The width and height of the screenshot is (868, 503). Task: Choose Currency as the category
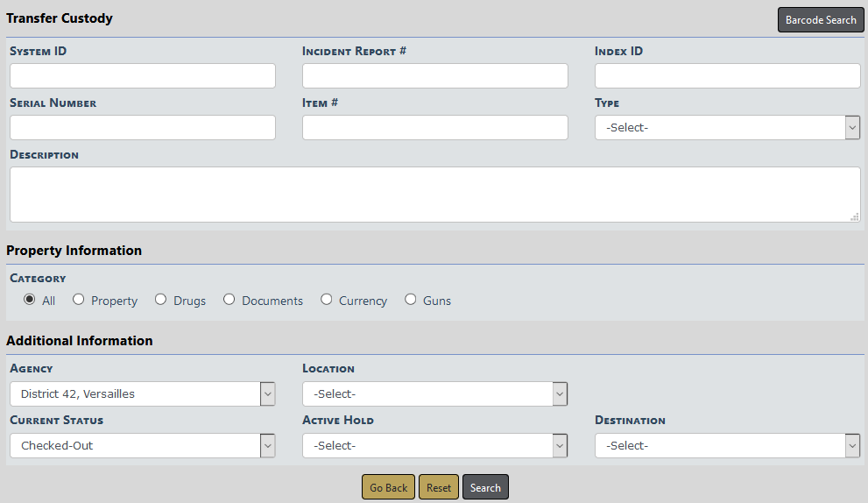pos(327,300)
